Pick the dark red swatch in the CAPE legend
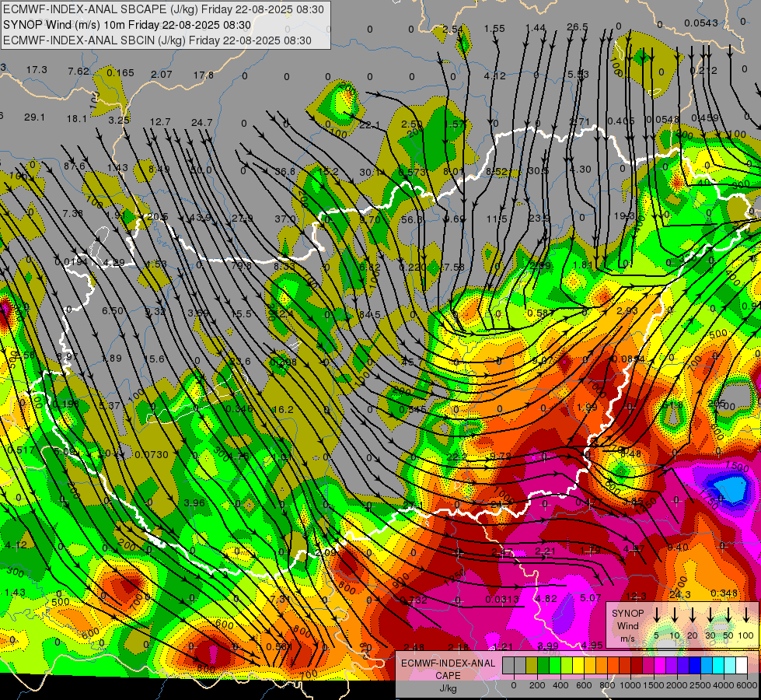This screenshot has height=700, width=761. [x=637, y=666]
